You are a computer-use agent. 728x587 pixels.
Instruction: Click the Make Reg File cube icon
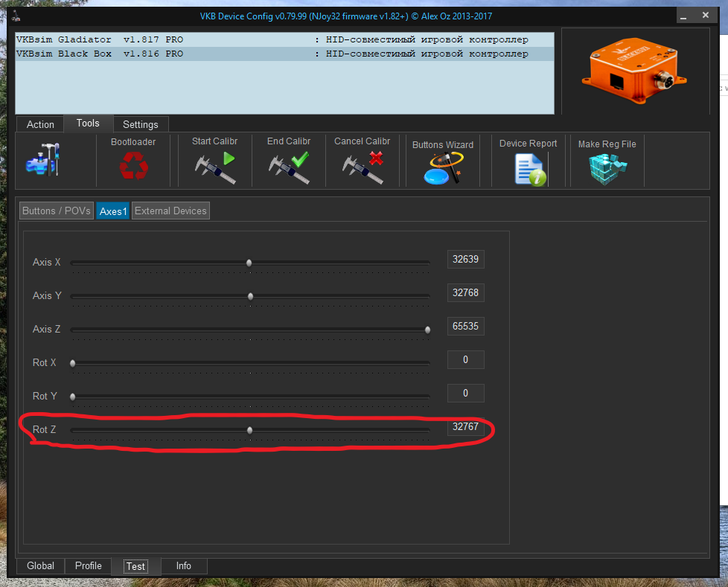(x=607, y=169)
